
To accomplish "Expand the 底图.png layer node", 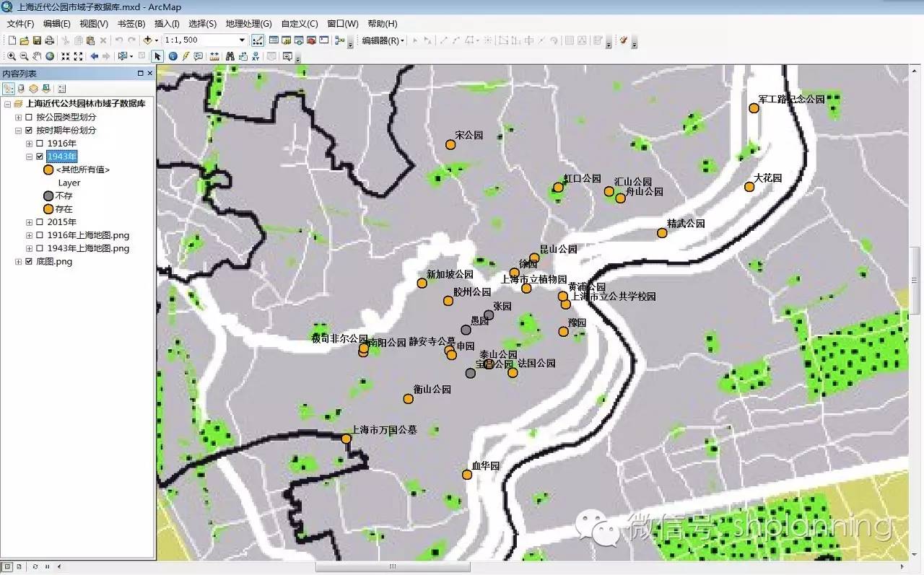I will click(x=19, y=262).
